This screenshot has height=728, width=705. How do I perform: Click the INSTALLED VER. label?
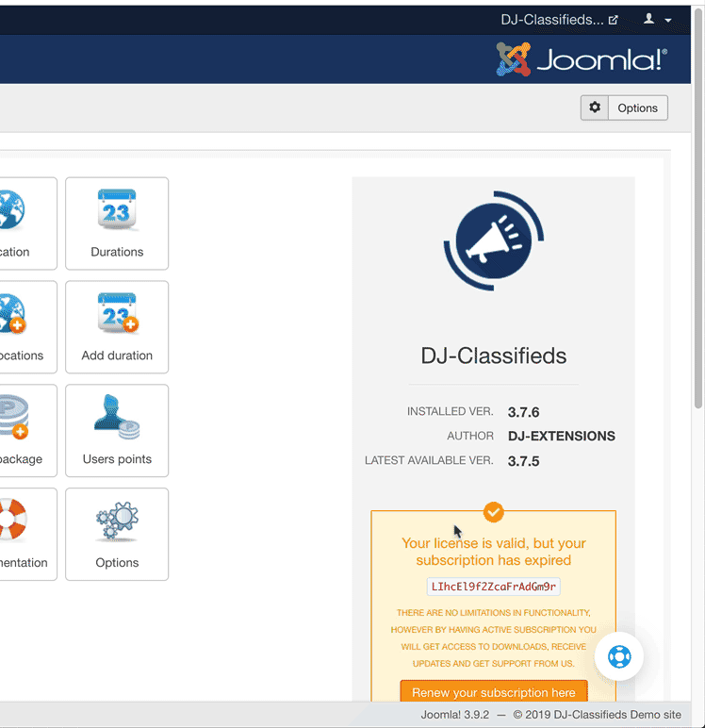pyautogui.click(x=451, y=411)
